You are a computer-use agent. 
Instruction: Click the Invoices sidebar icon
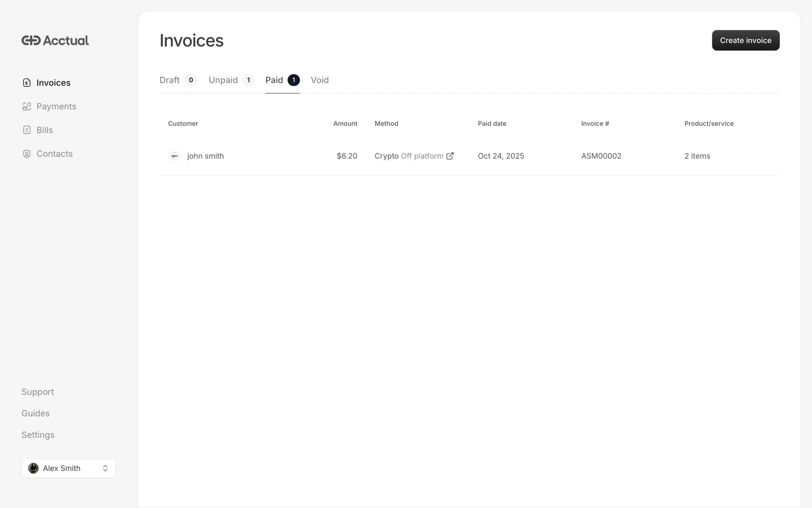[x=27, y=83]
